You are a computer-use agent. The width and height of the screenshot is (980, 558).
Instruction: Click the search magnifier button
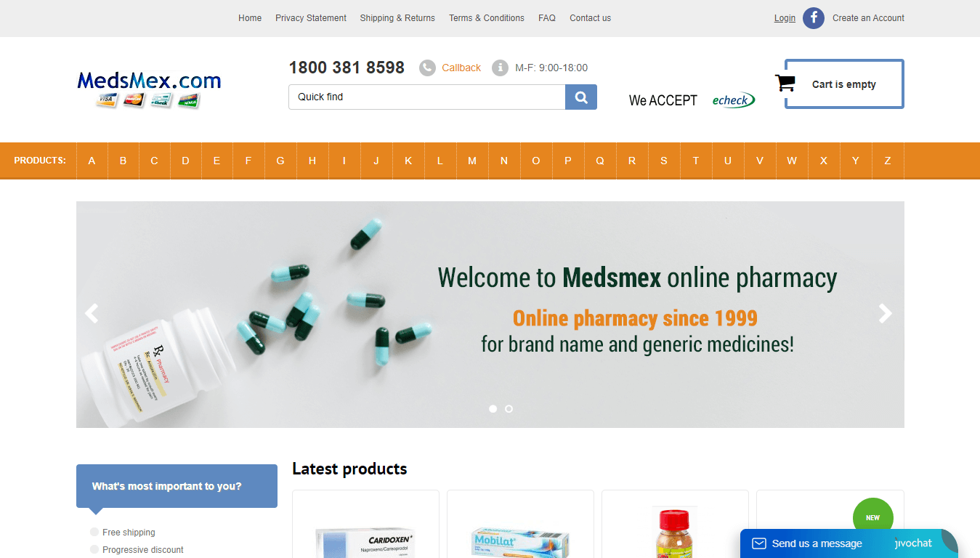[581, 97]
